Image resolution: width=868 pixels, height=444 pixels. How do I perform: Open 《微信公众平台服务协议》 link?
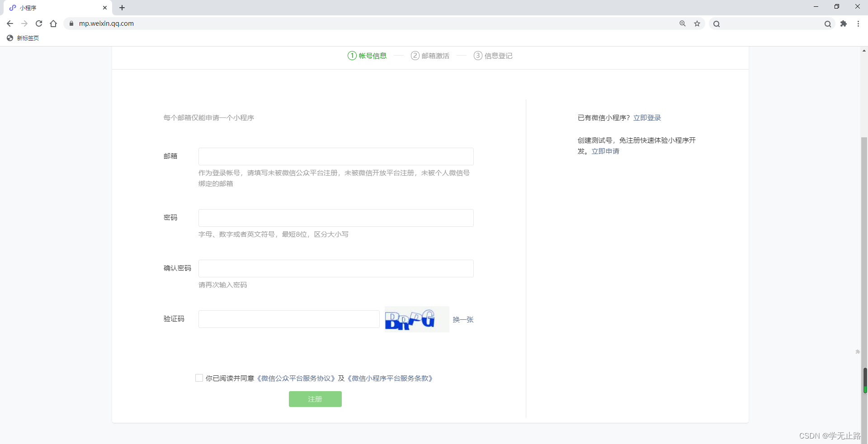pos(296,378)
